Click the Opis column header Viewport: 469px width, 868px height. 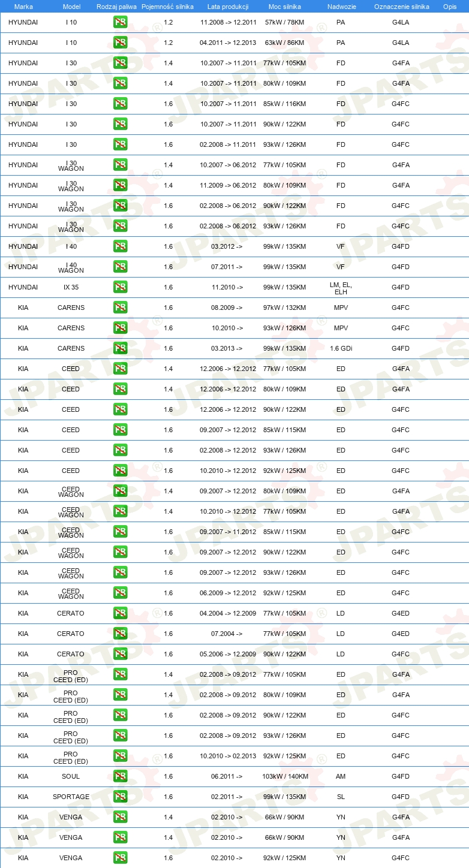450,7
